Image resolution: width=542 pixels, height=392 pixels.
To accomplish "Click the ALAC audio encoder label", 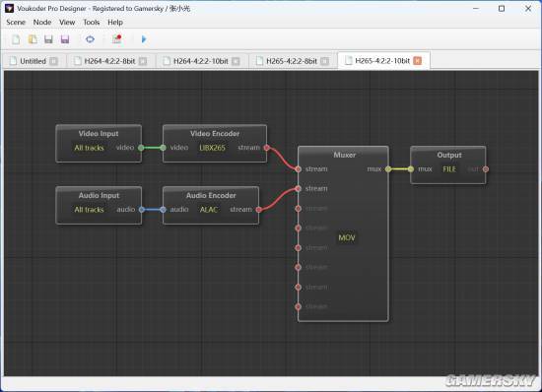I will point(209,210).
